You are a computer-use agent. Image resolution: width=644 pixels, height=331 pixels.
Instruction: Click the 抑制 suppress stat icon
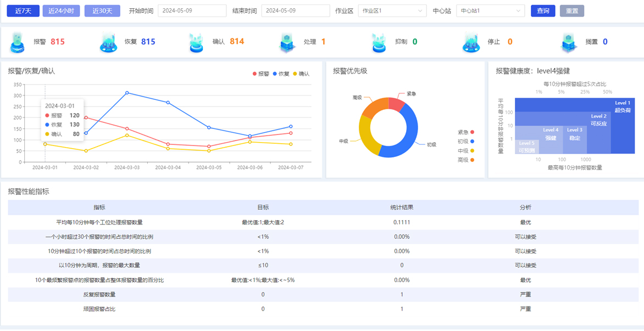[x=379, y=42]
